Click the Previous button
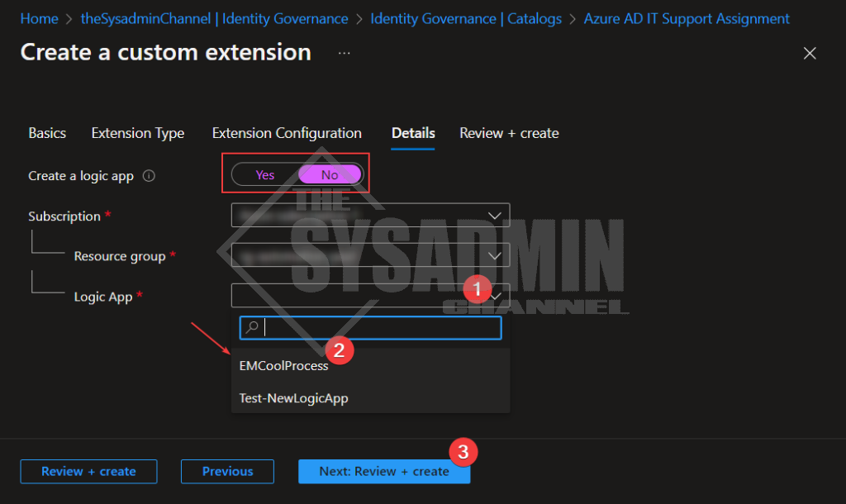846x504 pixels. click(x=227, y=472)
